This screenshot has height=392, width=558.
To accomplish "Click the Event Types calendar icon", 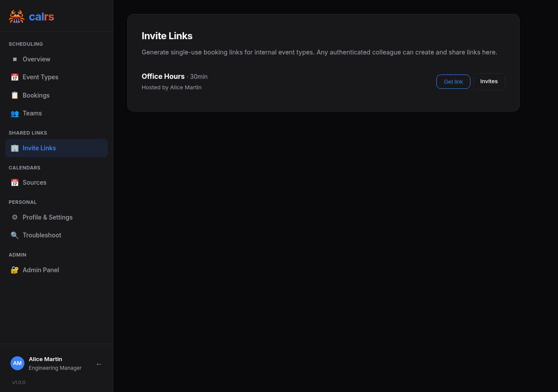I will (15, 77).
